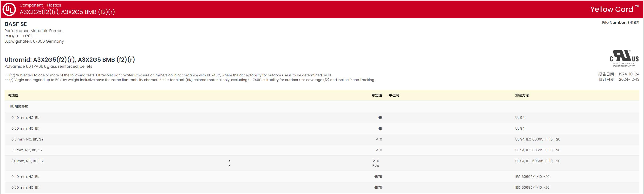Image resolution: width=644 pixels, height=194 pixels.
Task: Click the (r) regrind footnote text
Action: pyautogui.click(x=189, y=80)
